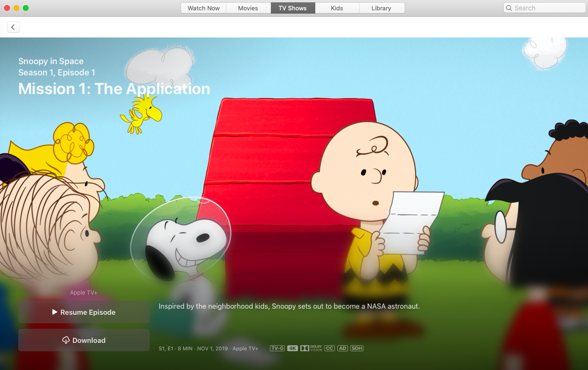Image resolution: width=588 pixels, height=370 pixels.
Task: Resume Episode playback
Action: point(84,312)
